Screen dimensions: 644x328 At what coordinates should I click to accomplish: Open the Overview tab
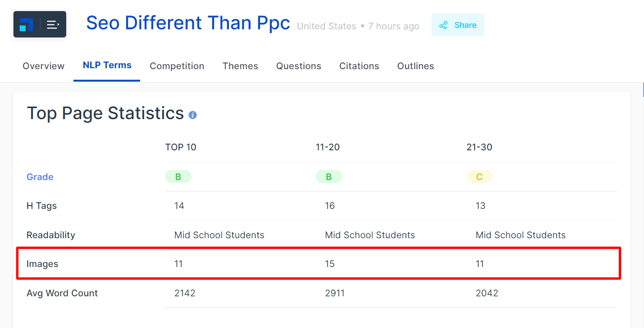coord(43,66)
